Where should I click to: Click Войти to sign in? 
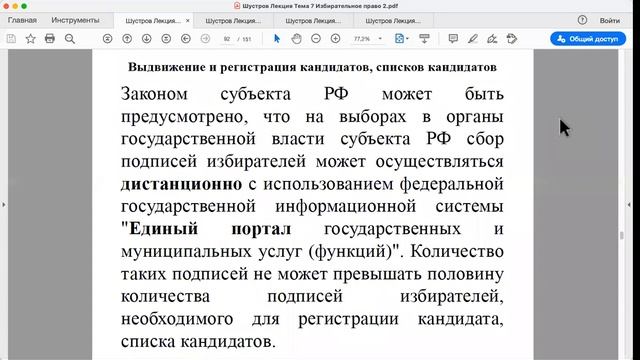point(609,20)
